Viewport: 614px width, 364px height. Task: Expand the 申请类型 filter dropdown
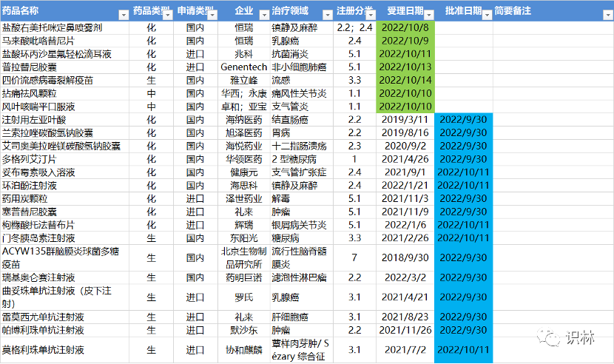(x=213, y=14)
